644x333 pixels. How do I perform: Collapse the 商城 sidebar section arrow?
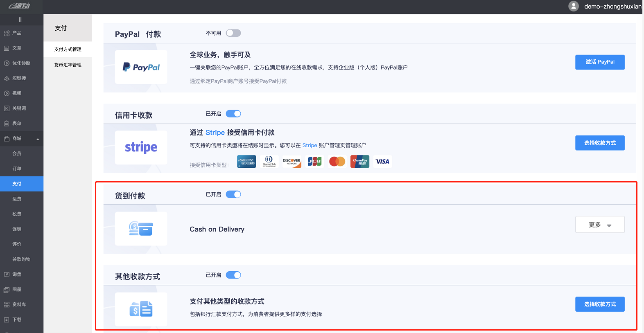pyautogui.click(x=38, y=139)
